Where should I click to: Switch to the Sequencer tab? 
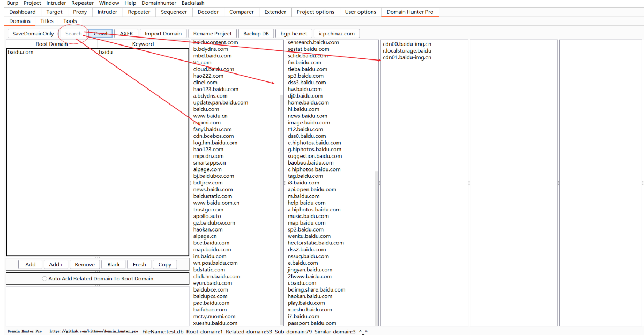tap(174, 12)
